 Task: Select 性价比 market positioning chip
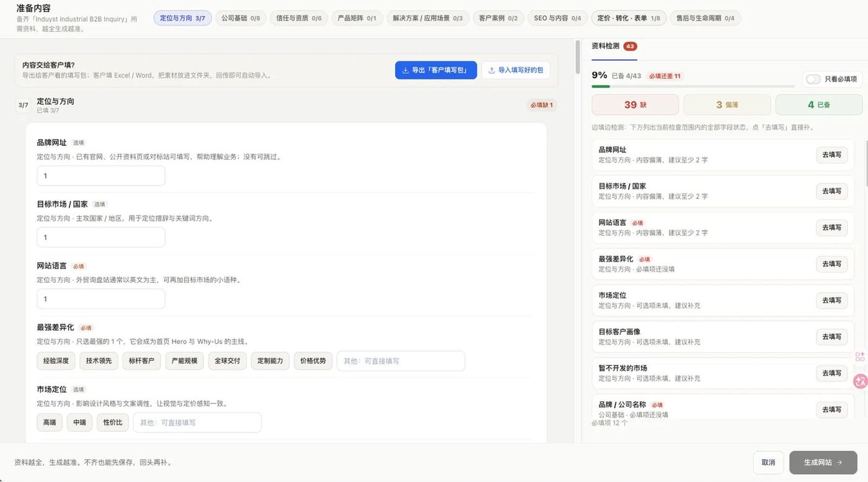[113, 422]
